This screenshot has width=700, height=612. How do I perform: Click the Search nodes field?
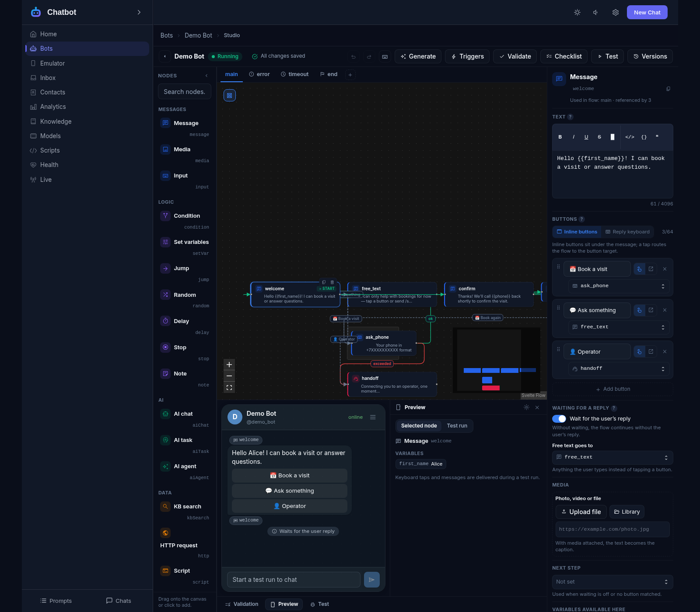pyautogui.click(x=185, y=92)
